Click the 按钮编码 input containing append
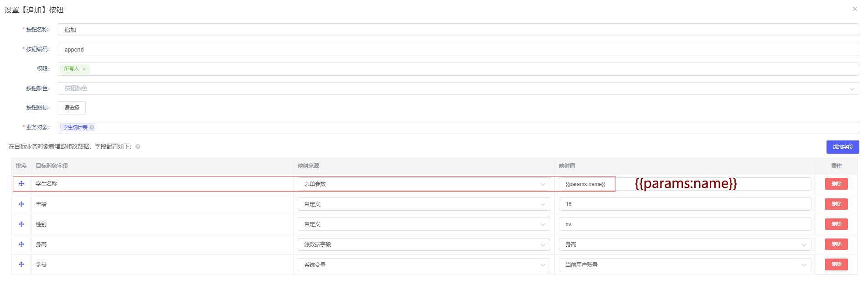 458,50
